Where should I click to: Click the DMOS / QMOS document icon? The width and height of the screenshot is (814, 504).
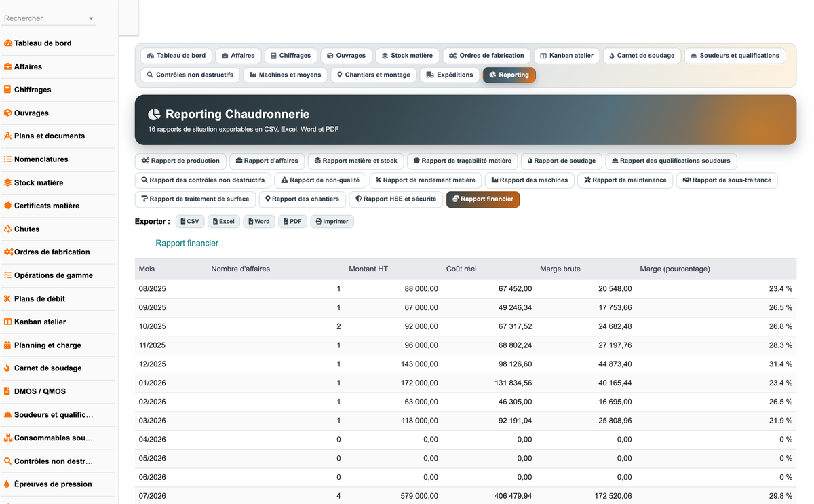click(7, 391)
